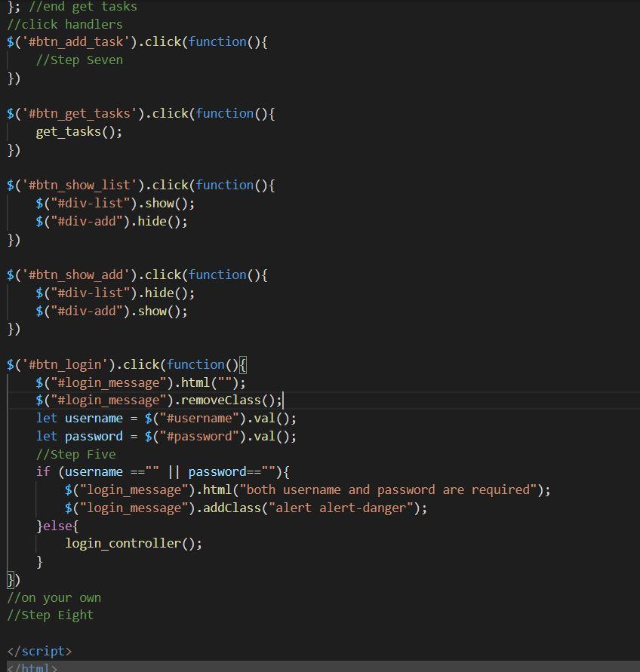This screenshot has width=640, height=672.
Task: Click the login_controller() function call
Action: (132, 543)
